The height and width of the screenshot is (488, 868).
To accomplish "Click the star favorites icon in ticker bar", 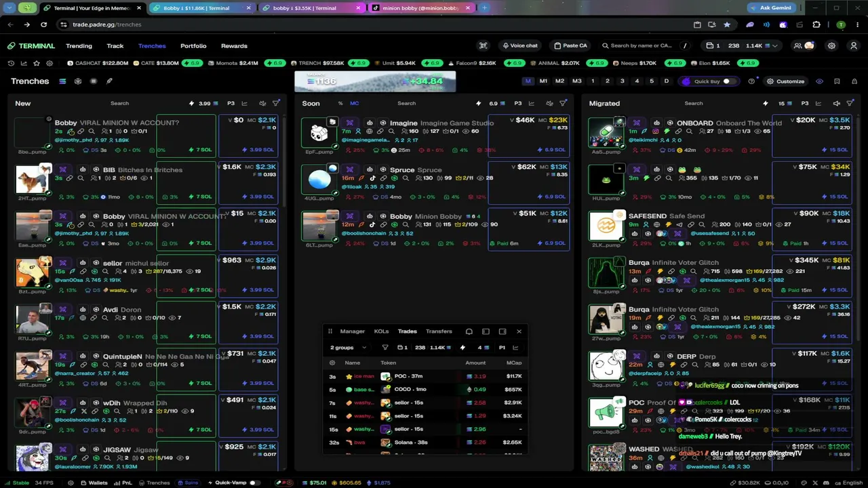I will (37, 63).
